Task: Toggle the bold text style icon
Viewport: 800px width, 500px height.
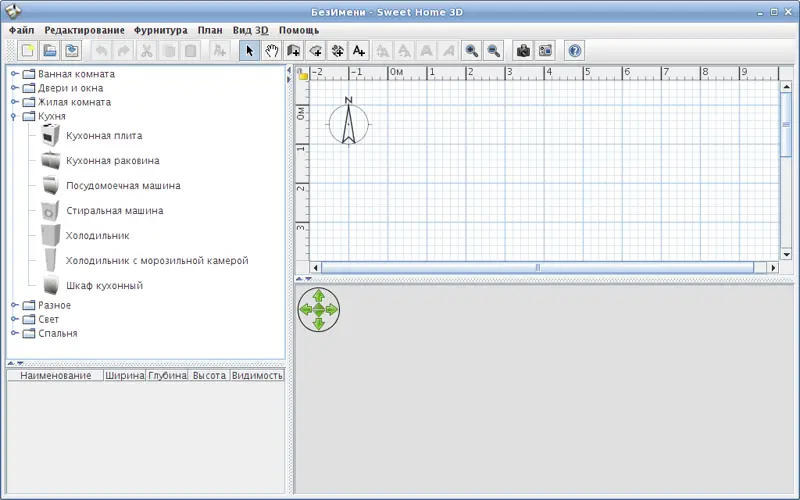Action: [x=426, y=51]
